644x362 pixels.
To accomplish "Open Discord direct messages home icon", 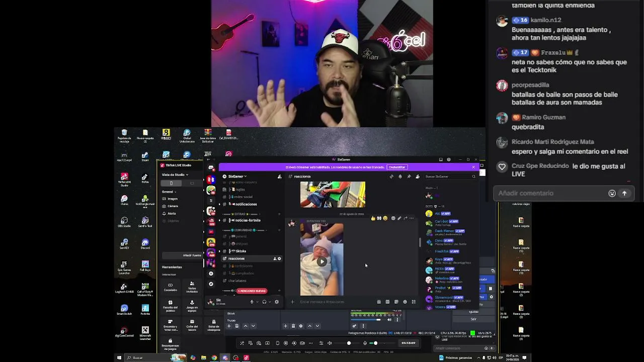I will (211, 168).
